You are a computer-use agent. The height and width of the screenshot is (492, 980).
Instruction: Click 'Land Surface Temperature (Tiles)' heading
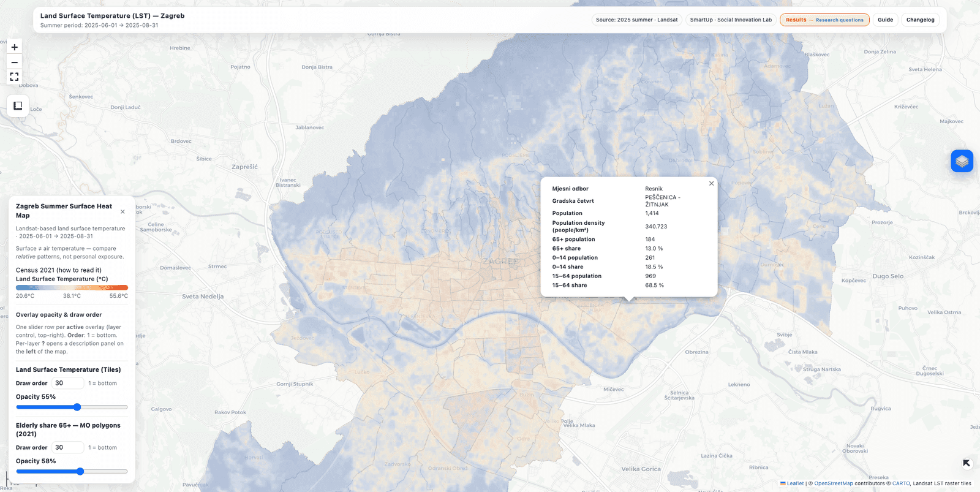tap(68, 370)
